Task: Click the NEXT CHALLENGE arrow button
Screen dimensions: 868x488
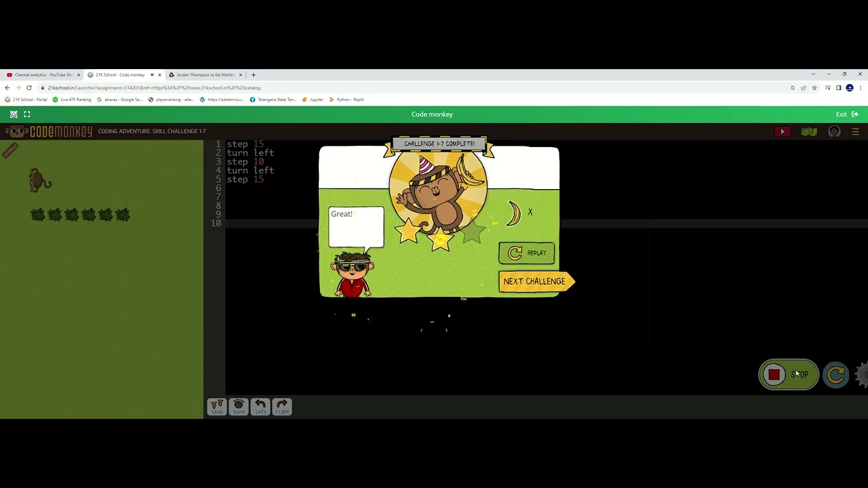Action: [x=536, y=281]
